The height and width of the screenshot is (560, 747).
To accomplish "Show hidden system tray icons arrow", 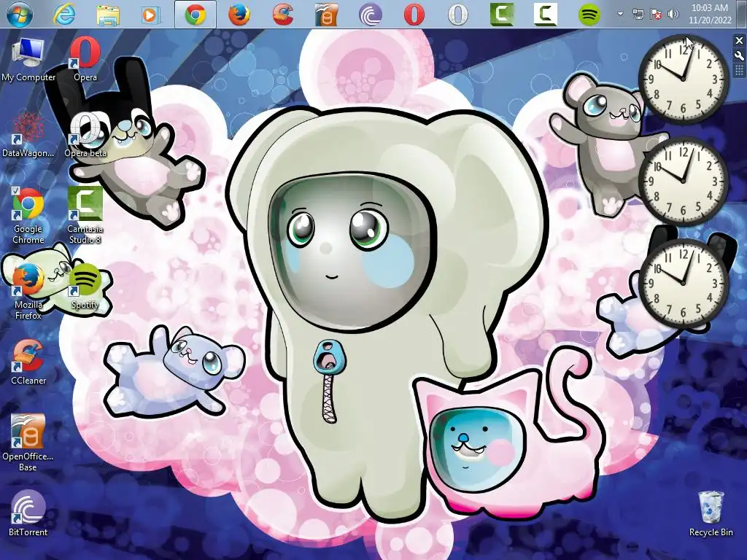I will pos(620,14).
